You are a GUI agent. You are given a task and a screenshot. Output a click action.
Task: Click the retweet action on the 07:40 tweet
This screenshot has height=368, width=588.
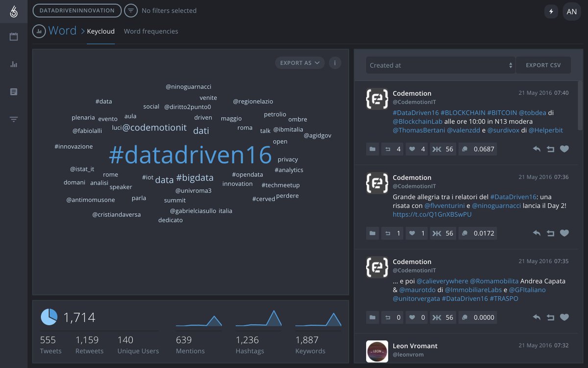[550, 149]
